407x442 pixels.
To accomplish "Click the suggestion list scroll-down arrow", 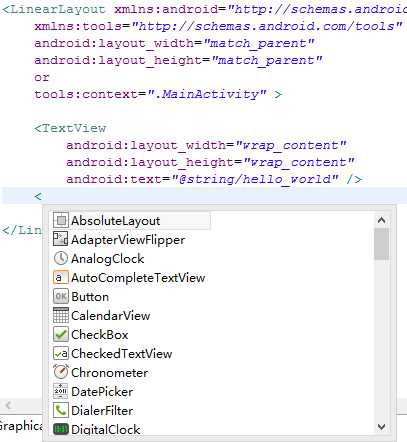I will [381, 426].
